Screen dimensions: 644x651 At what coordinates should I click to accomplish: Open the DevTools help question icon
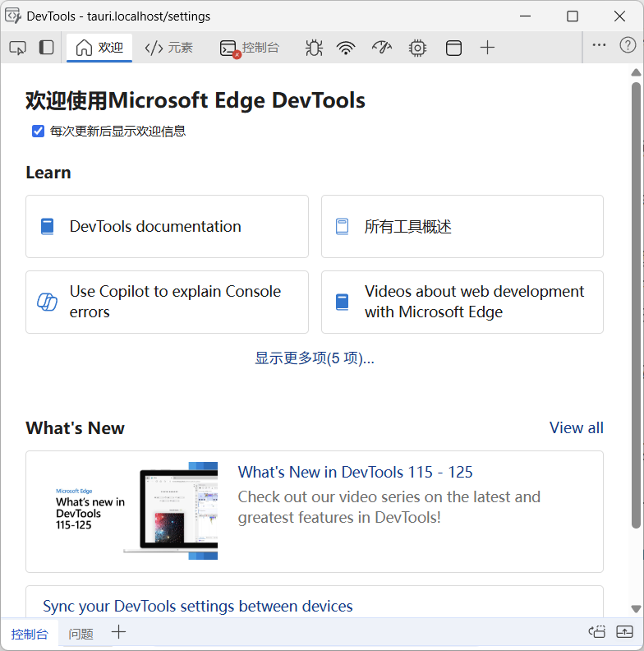(x=628, y=45)
